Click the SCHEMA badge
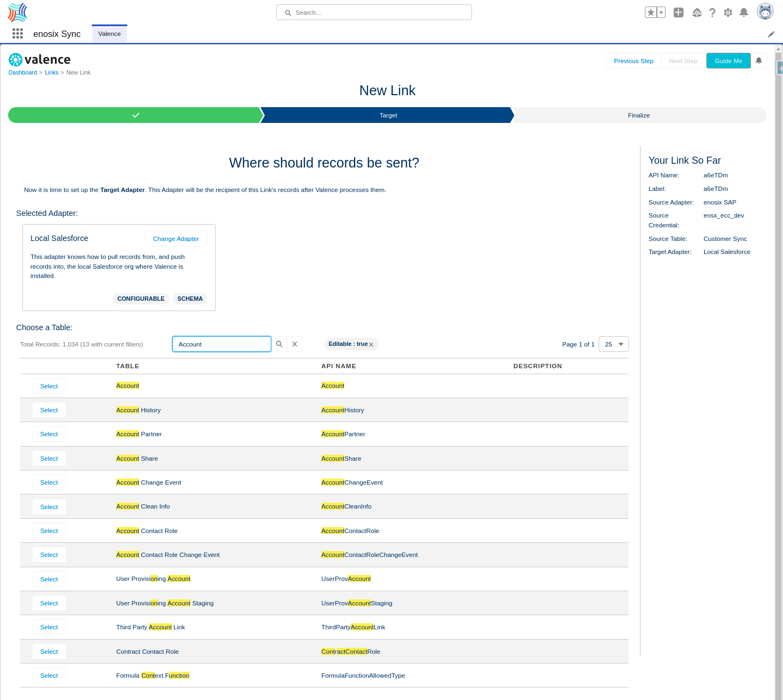Screen dimensions: 783x700 (x=190, y=299)
